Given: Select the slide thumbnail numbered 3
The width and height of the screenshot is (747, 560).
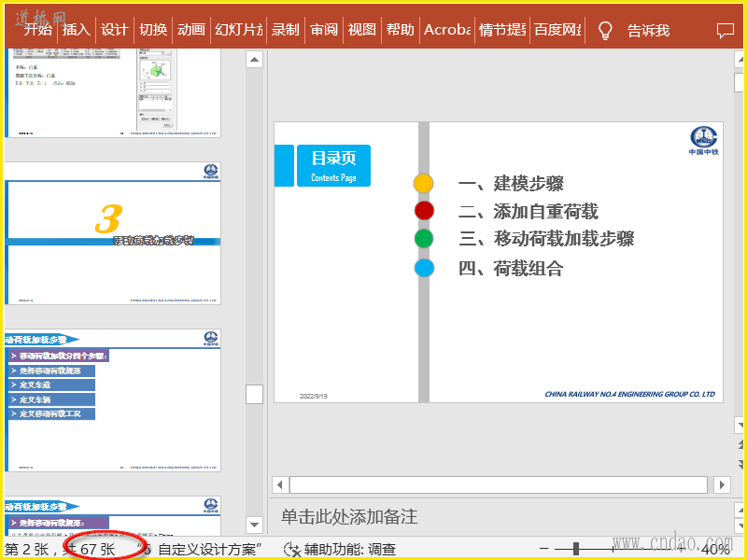Looking at the screenshot, I should 113,233.
